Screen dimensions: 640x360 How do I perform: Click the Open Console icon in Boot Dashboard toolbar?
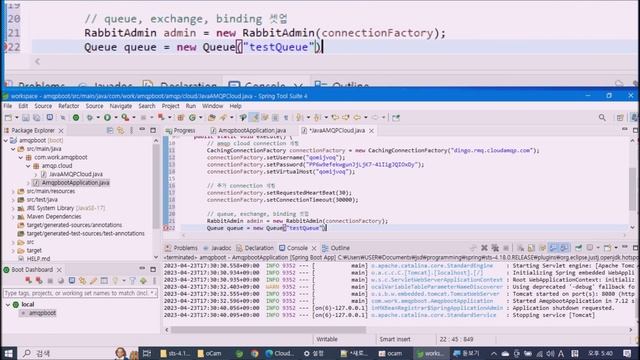click(72, 281)
